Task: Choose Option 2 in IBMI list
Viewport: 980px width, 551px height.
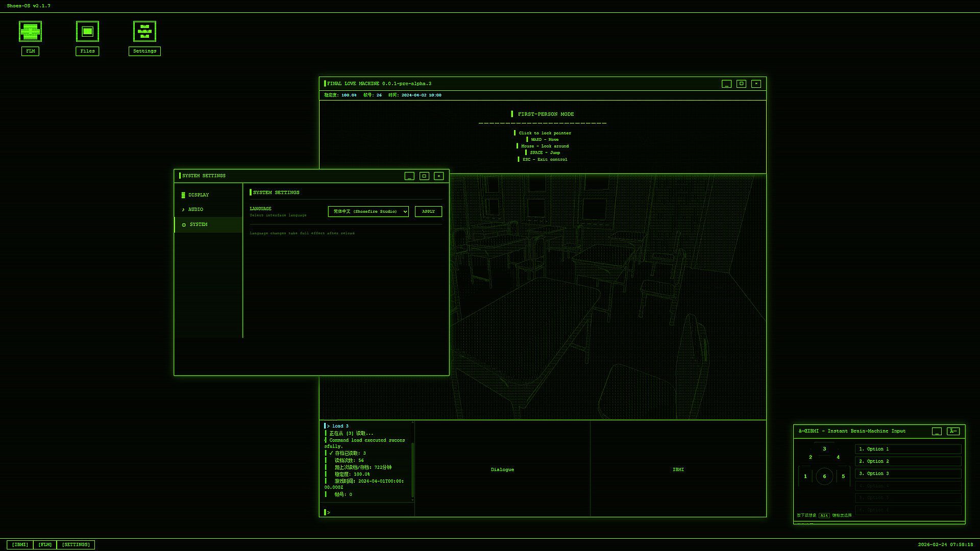Action: tap(908, 461)
